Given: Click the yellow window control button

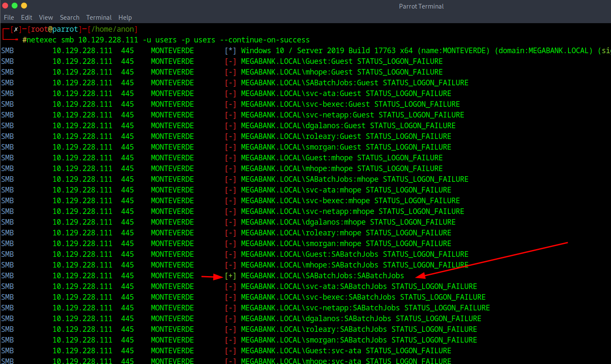Looking at the screenshot, I should (24, 6).
